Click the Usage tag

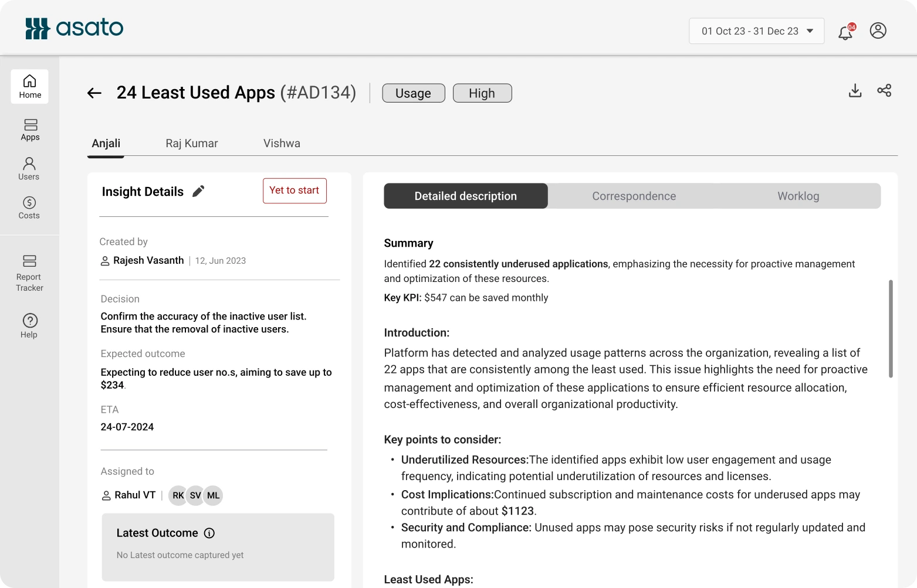414,93
